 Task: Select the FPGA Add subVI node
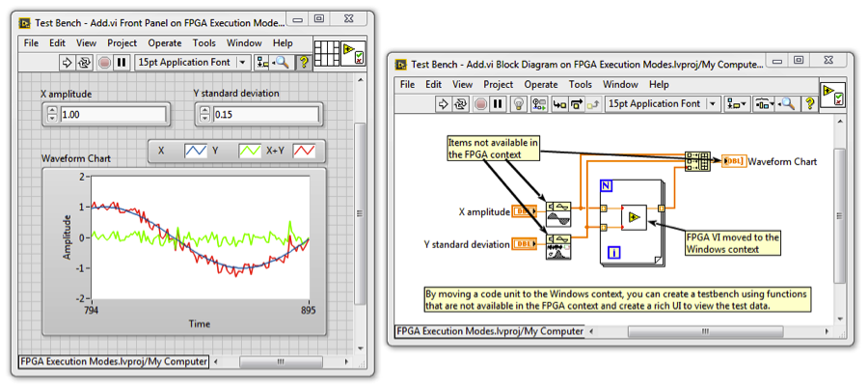(x=635, y=219)
